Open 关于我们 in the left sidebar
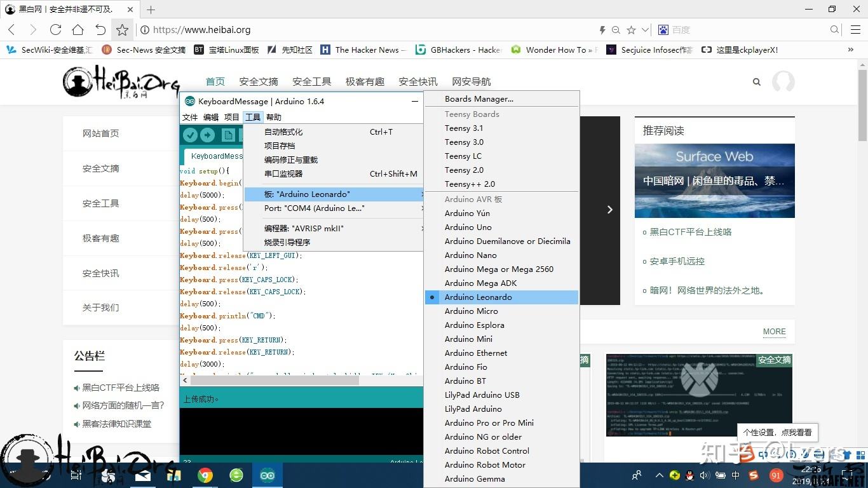Viewport: 868px width, 488px height. click(x=101, y=308)
